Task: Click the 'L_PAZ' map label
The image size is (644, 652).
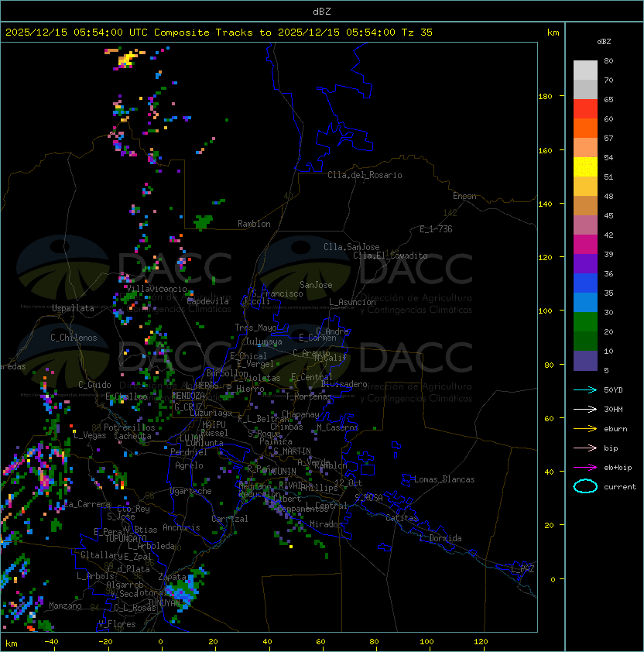Action: pyautogui.click(x=522, y=570)
